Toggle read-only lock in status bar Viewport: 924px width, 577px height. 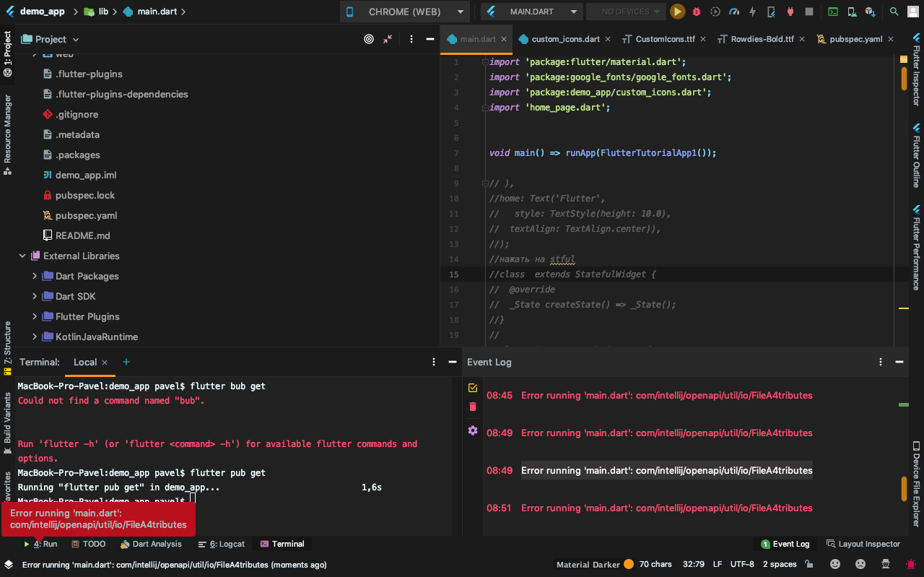point(809,564)
